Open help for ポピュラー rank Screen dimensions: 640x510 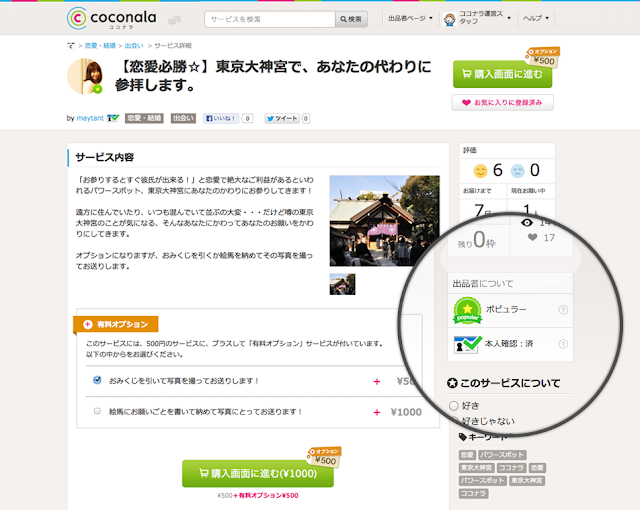tap(563, 310)
